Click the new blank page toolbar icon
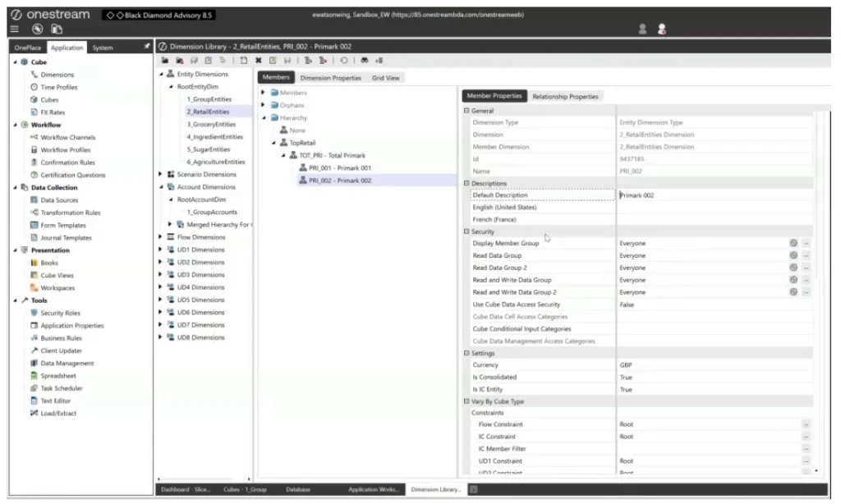The height and width of the screenshot is (504, 841). pos(244,61)
